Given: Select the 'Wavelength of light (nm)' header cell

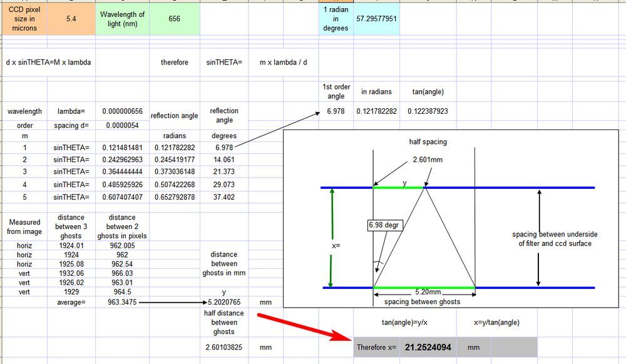Looking at the screenshot, I should click(x=122, y=19).
